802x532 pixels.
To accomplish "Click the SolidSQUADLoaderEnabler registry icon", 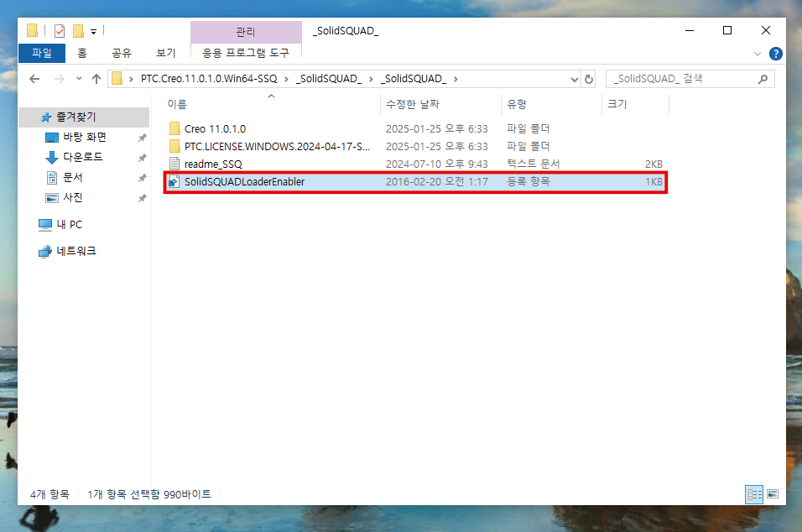I will pyautogui.click(x=174, y=181).
